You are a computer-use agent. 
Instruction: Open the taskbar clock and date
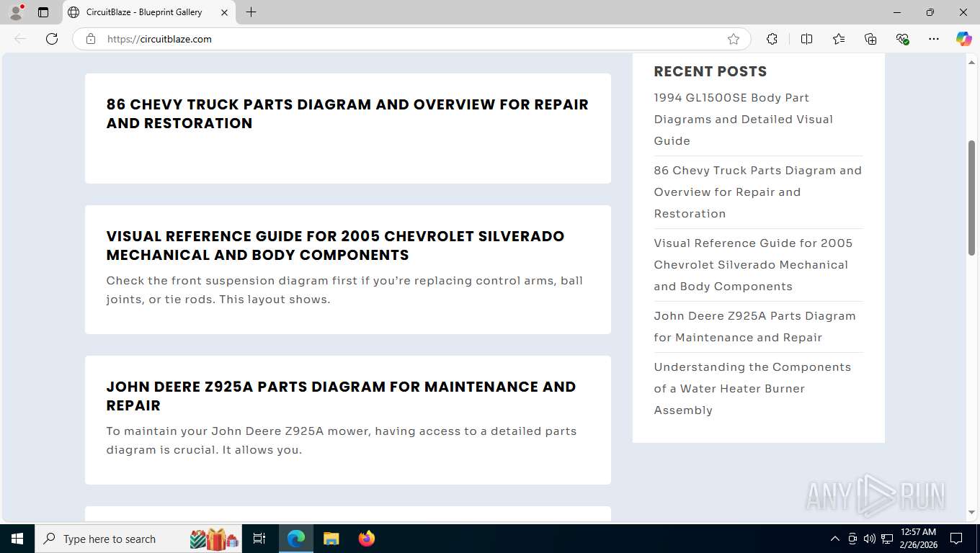click(918, 539)
